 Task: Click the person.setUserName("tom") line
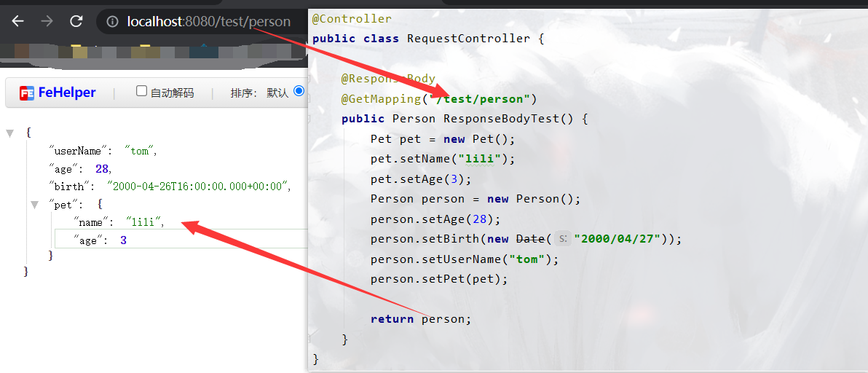[465, 259]
